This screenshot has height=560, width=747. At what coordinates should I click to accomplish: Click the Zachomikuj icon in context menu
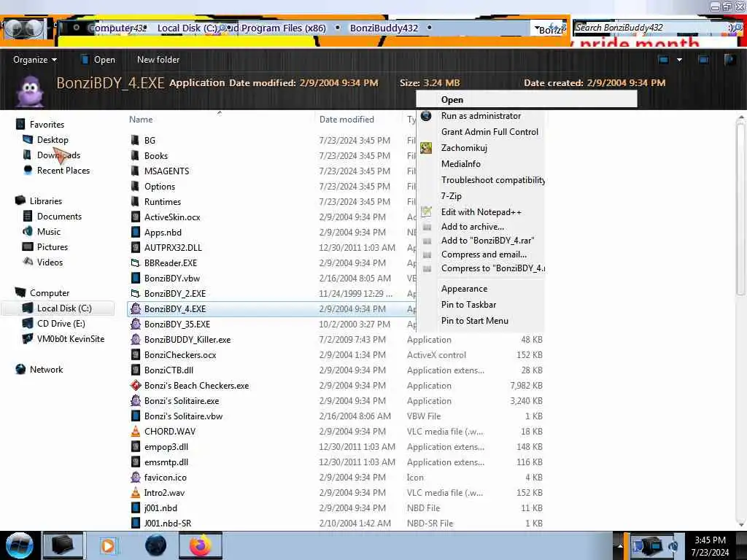426,147
